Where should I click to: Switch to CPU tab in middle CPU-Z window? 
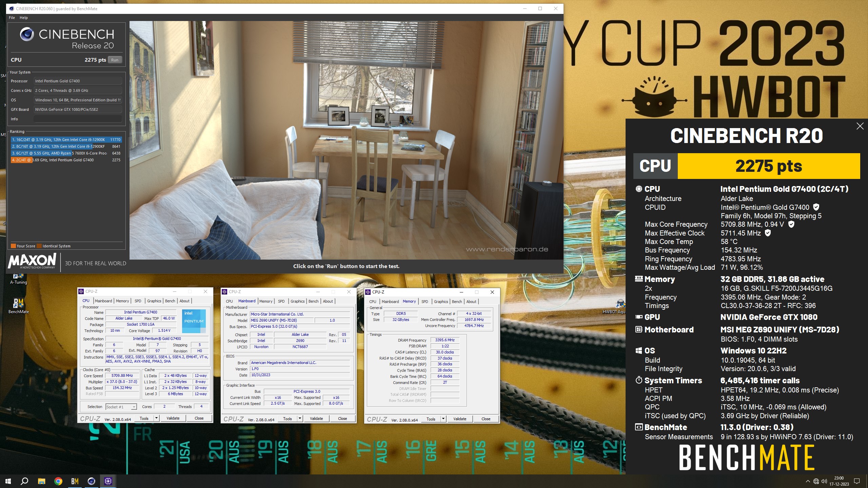(x=229, y=301)
